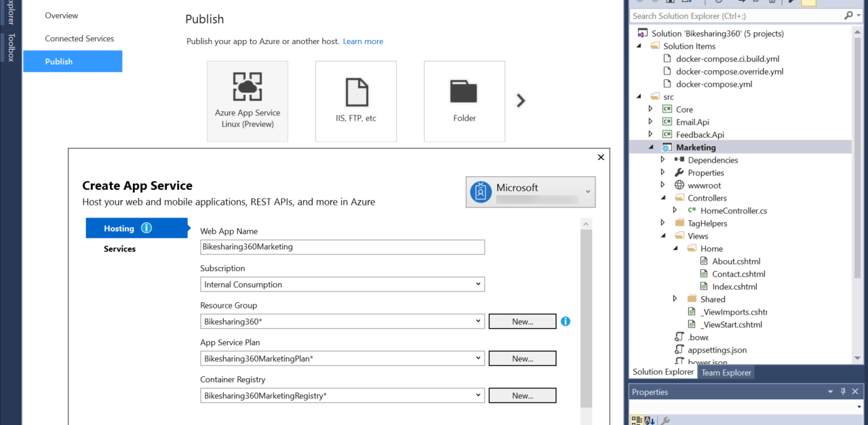The height and width of the screenshot is (425, 868).
Task: Click the Resource Group info icon
Action: coord(566,321)
